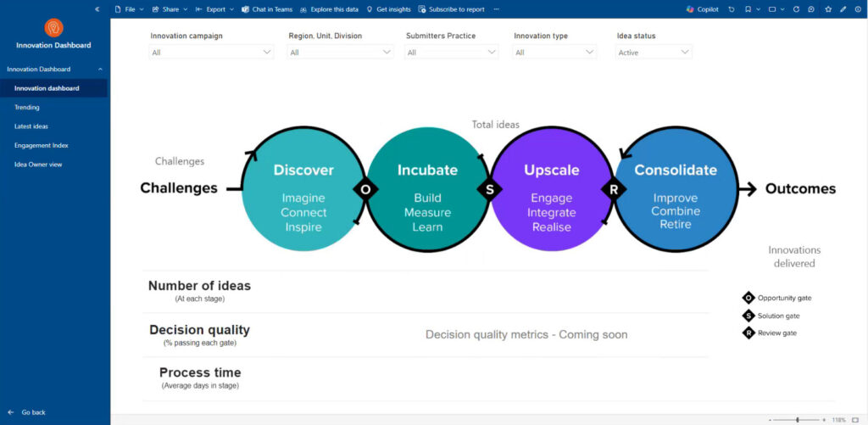The height and width of the screenshot is (425, 868).
Task: Click the Edit pencil icon
Action: coord(843,9)
